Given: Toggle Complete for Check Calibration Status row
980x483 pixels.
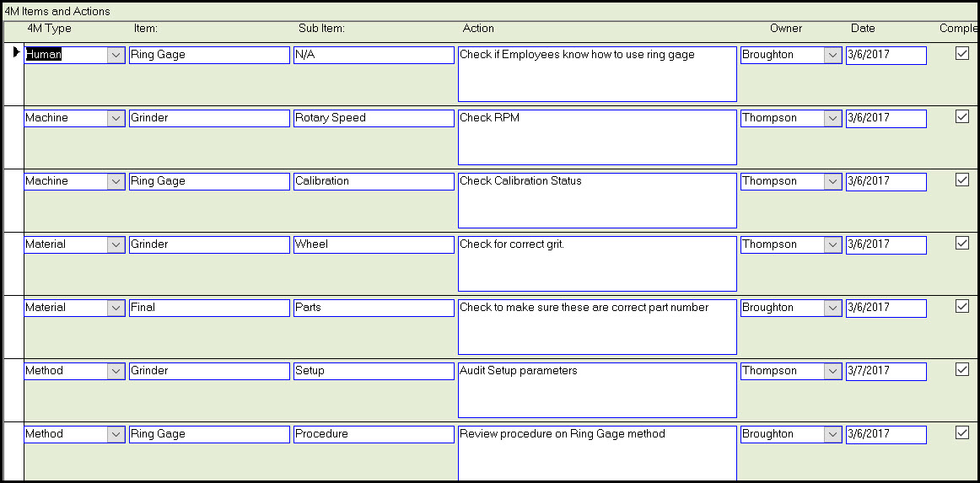Looking at the screenshot, I should [x=962, y=180].
